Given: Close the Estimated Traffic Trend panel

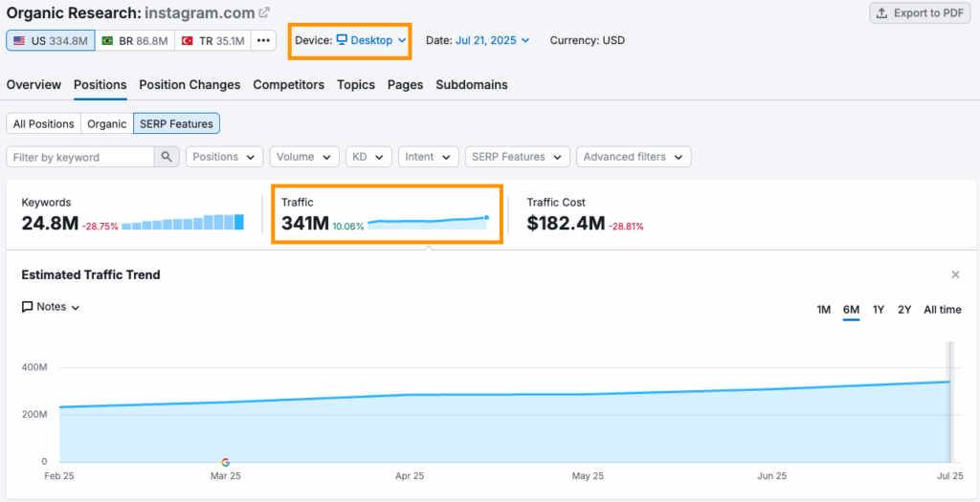Looking at the screenshot, I should (955, 274).
